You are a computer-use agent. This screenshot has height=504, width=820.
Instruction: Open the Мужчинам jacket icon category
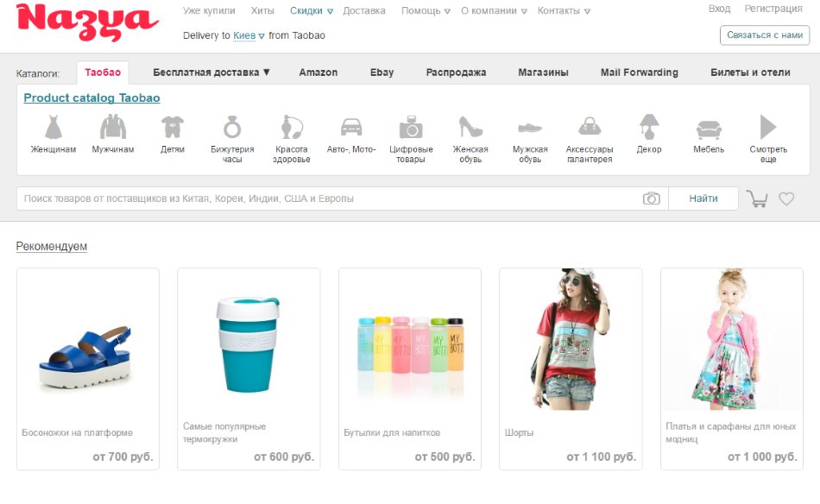pos(113,127)
